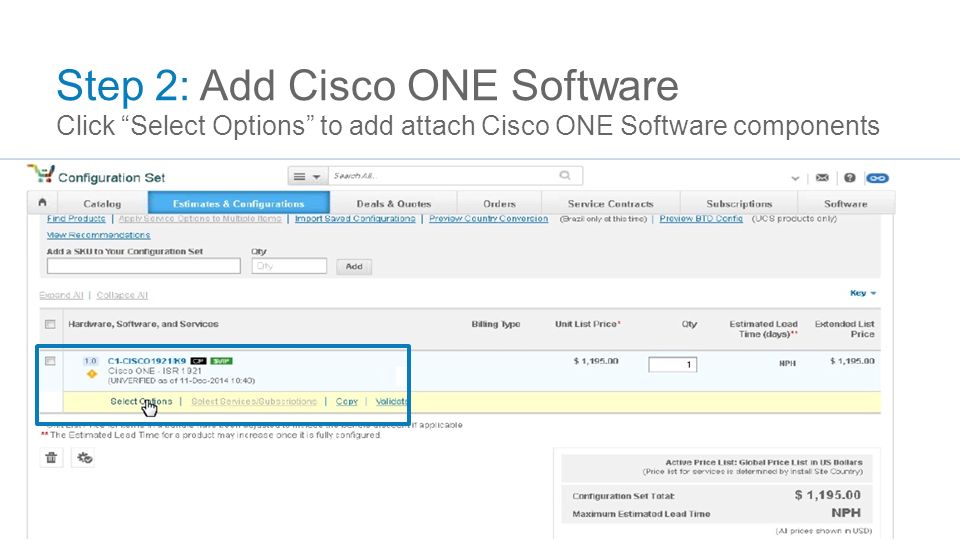Image resolution: width=960 pixels, height=540 pixels.
Task: Click the search magnifier icon
Action: coord(564,176)
